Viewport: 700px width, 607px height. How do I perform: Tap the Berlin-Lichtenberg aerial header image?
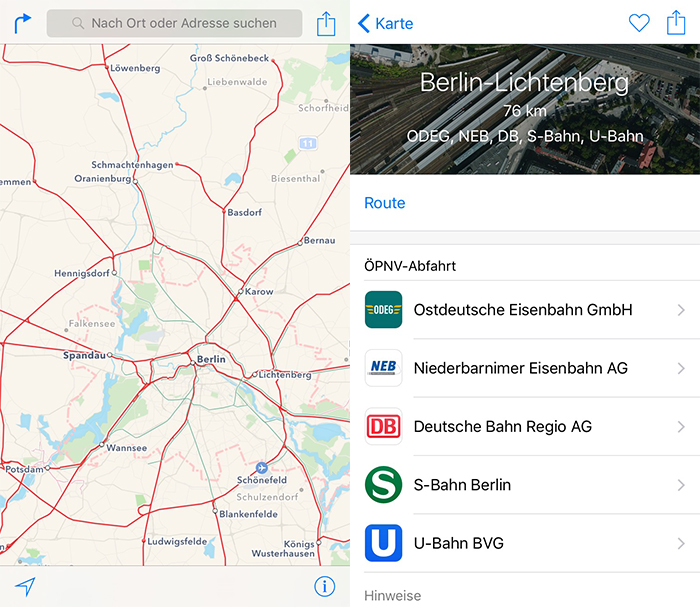[x=525, y=109]
